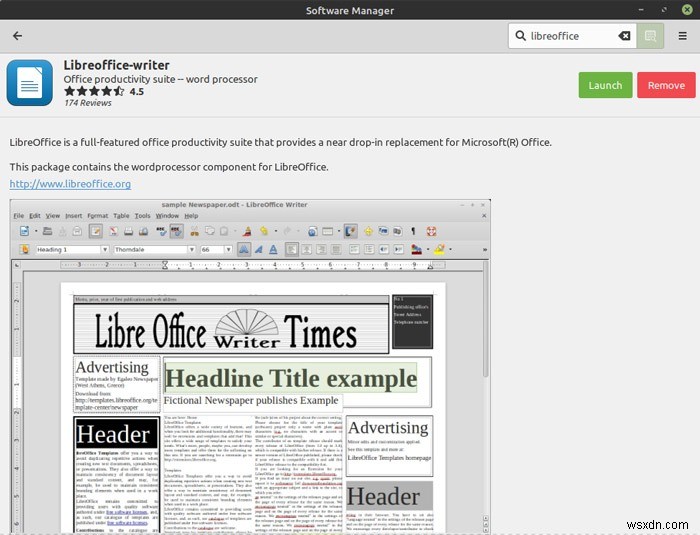Click Help lifebuoy icon in Writer preview
This screenshot has height=535, width=700.
click(x=431, y=231)
